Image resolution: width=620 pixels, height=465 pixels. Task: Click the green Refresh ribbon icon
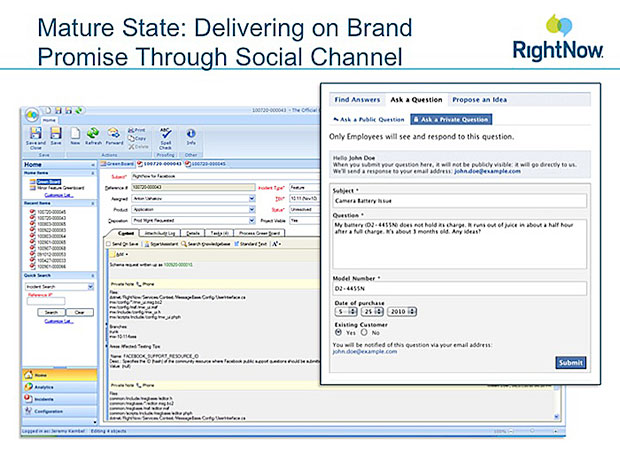(93, 136)
